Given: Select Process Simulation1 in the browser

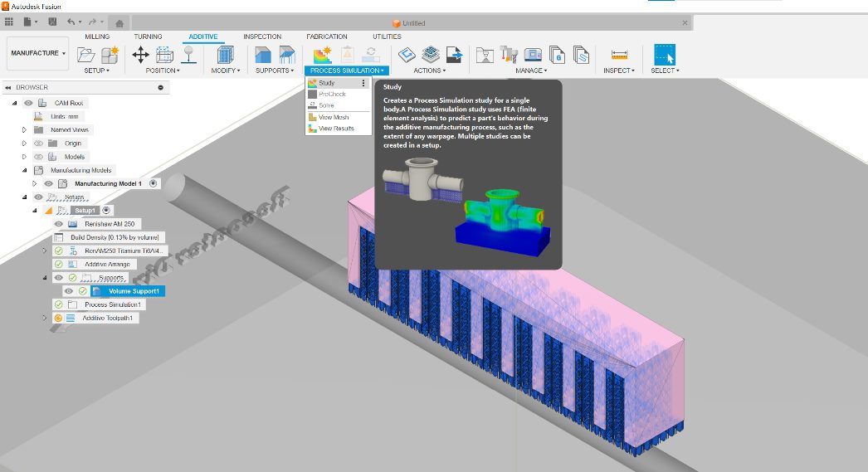Looking at the screenshot, I should tap(114, 304).
